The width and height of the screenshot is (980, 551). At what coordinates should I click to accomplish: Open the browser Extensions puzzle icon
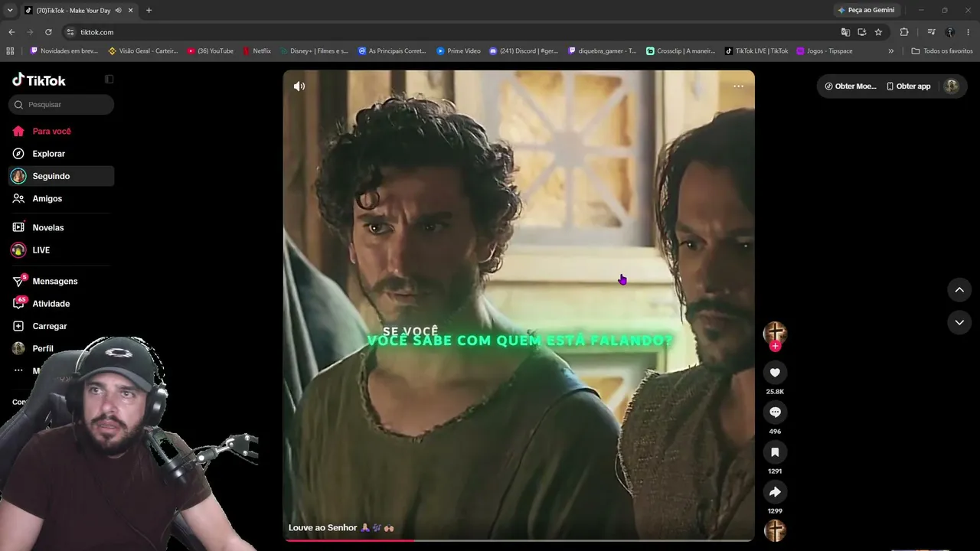(904, 32)
